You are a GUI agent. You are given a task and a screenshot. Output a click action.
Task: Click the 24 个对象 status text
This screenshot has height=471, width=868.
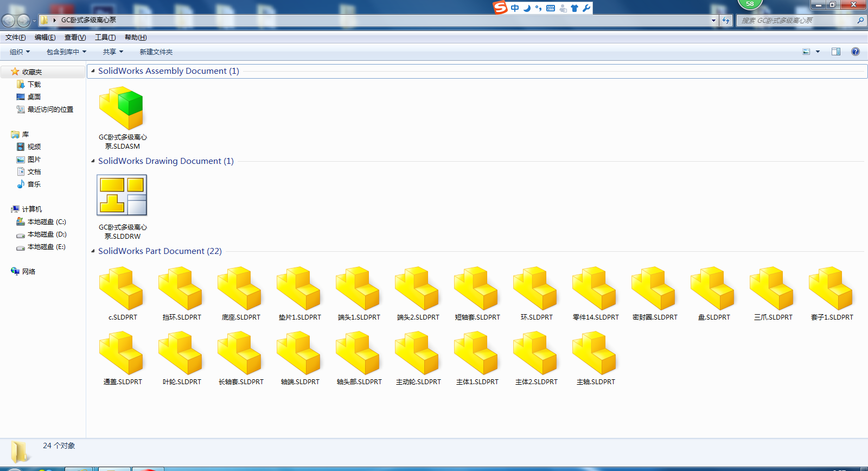[59, 445]
